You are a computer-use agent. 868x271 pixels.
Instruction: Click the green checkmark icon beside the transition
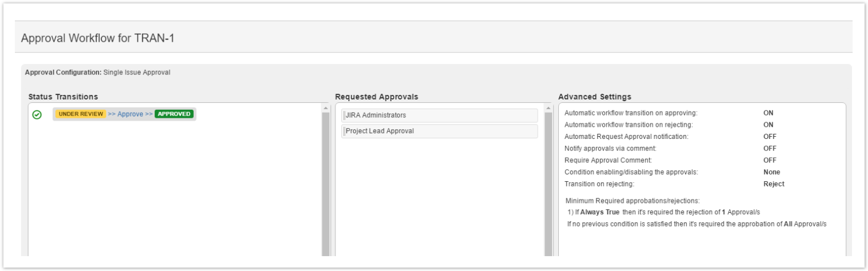(x=37, y=115)
